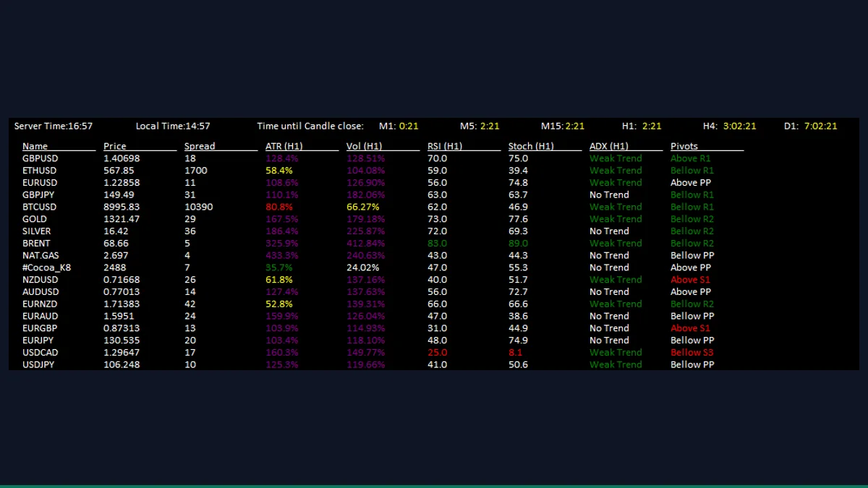Click EURJPY price 130.535
This screenshot has width=868, height=488.
coord(122,341)
